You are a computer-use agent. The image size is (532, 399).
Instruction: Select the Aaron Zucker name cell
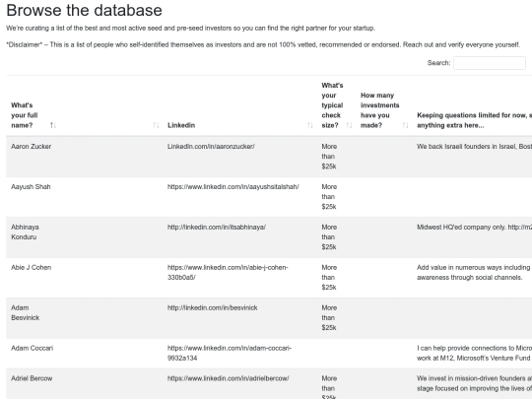coord(31,146)
